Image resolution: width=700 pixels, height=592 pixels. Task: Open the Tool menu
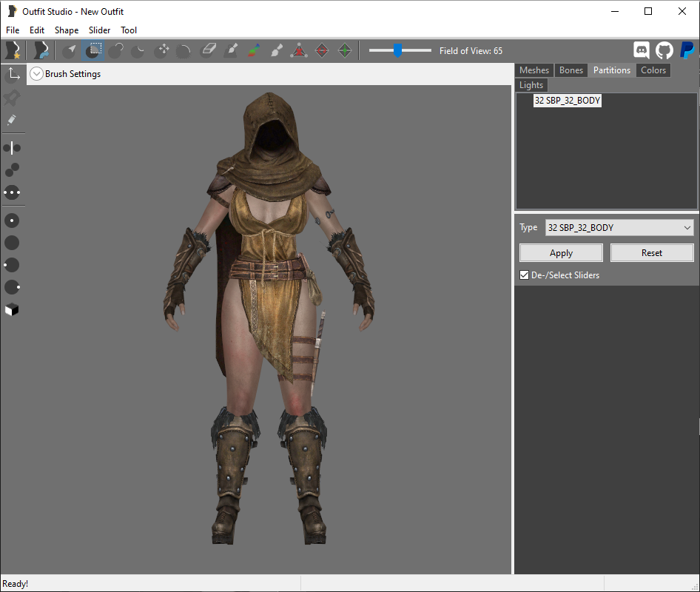[129, 30]
